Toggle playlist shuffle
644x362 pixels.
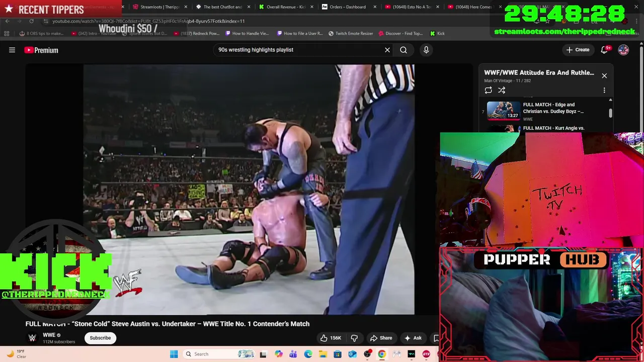502,90
